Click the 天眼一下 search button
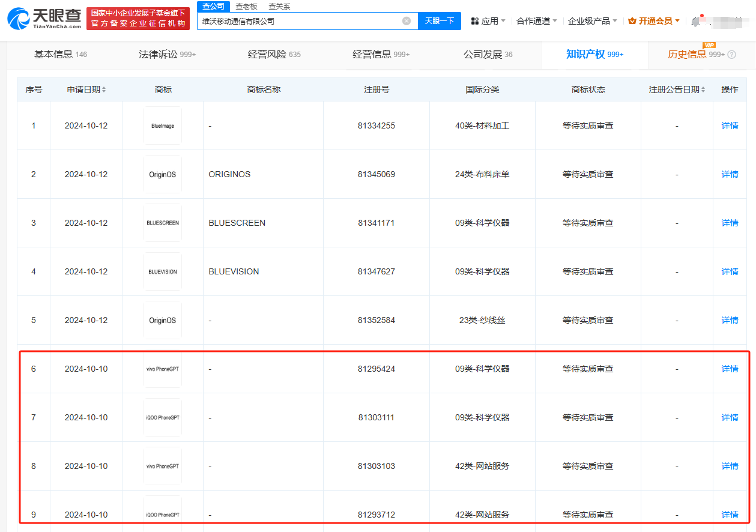Screen dimensions: 756x532 [440, 21]
